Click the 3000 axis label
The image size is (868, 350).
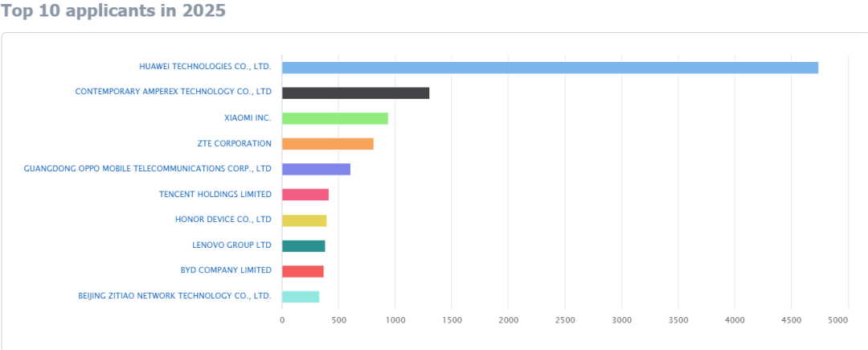click(621, 320)
